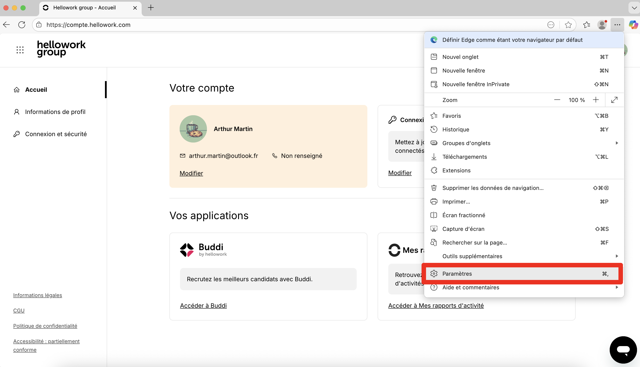
Task: Click the zoom-in plus icon
Action: pyautogui.click(x=596, y=100)
